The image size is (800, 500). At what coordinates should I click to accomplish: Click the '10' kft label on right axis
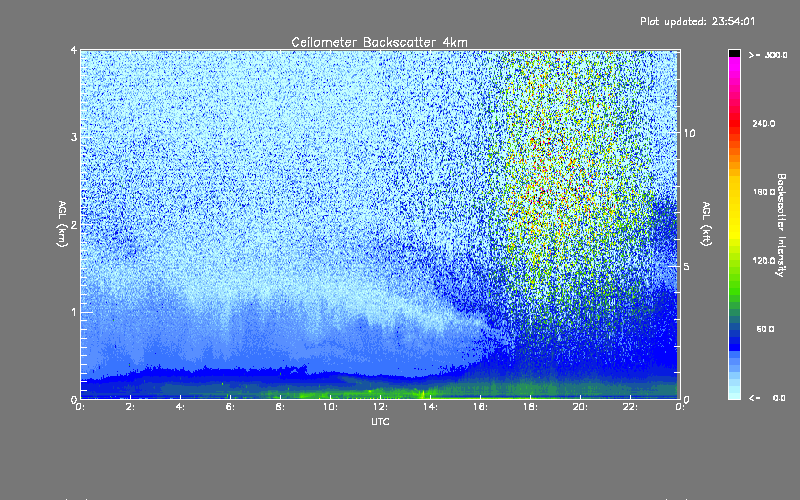point(689,133)
